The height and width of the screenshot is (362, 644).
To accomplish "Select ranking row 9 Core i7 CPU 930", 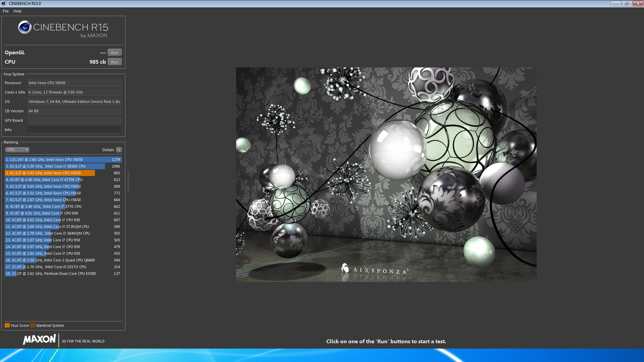I will [63, 213].
